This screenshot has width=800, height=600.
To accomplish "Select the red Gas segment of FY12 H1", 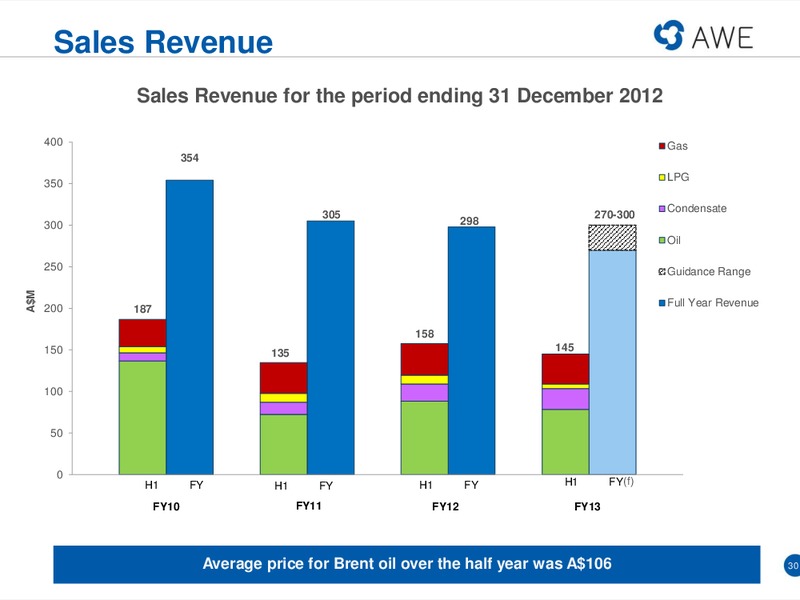I will point(424,359).
